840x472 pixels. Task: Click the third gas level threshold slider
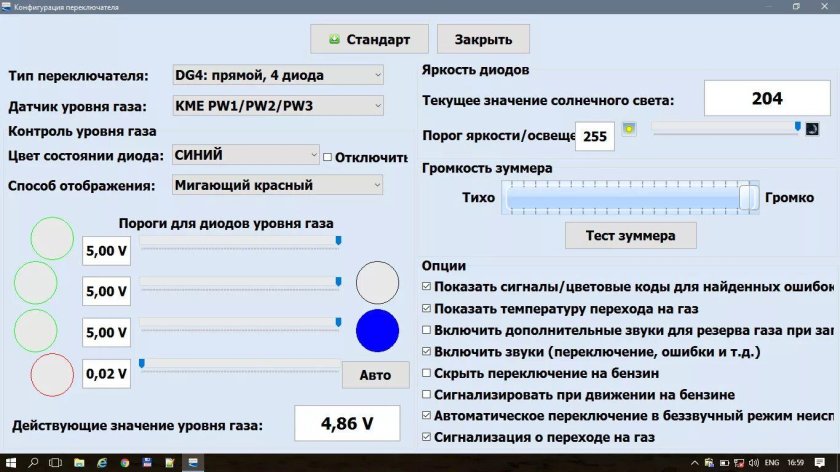[240, 323]
